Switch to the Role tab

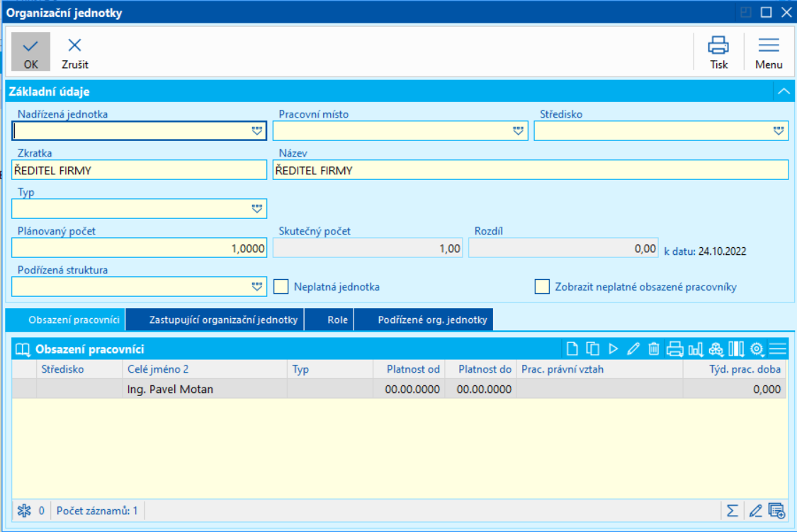[329, 319]
